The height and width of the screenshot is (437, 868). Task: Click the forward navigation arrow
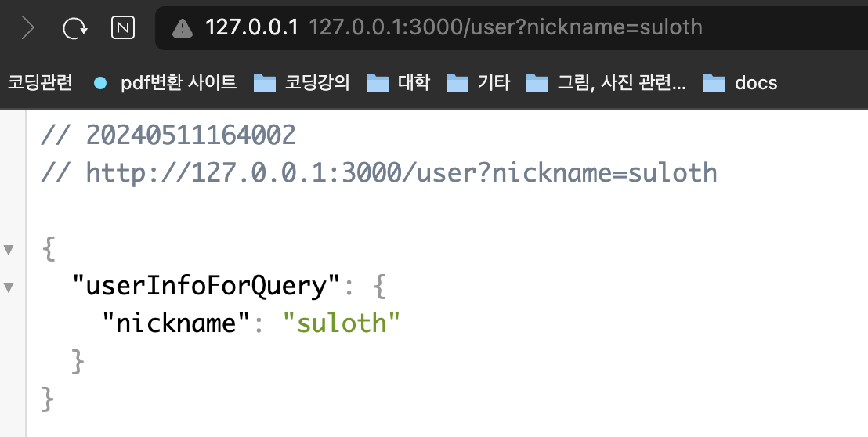tap(27, 27)
